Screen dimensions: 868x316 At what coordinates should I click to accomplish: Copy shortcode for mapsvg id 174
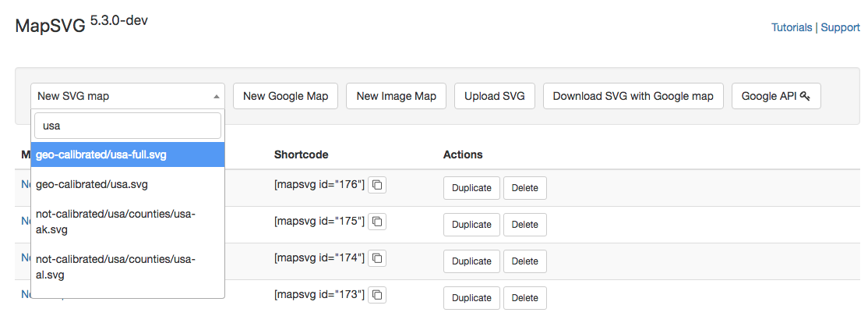tap(377, 258)
